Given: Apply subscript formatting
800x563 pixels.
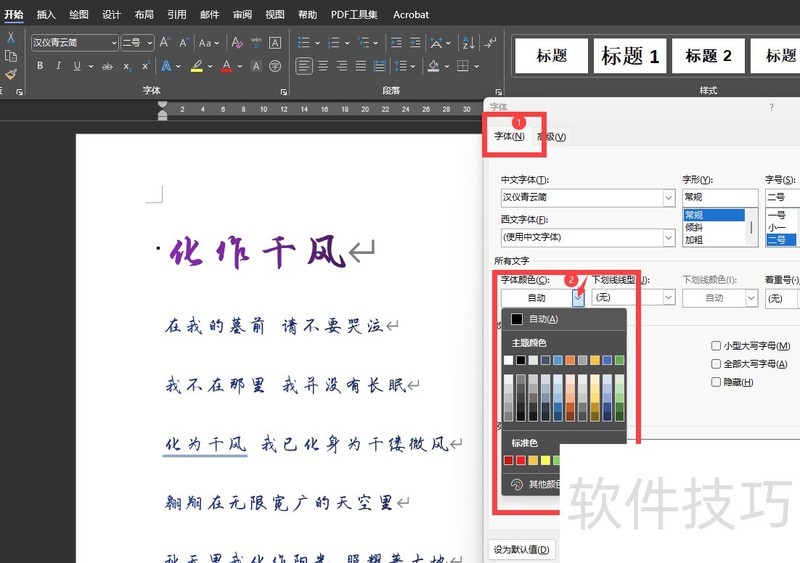Looking at the screenshot, I should click(127, 66).
